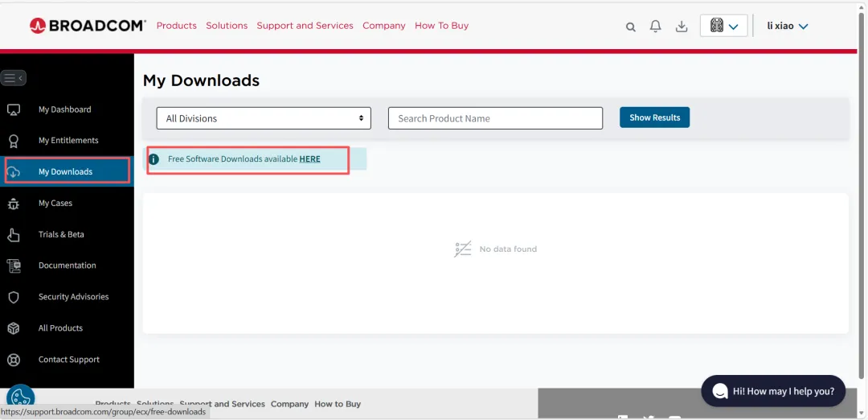Click the chat bubble icon
The image size is (868, 420).
[720, 391]
